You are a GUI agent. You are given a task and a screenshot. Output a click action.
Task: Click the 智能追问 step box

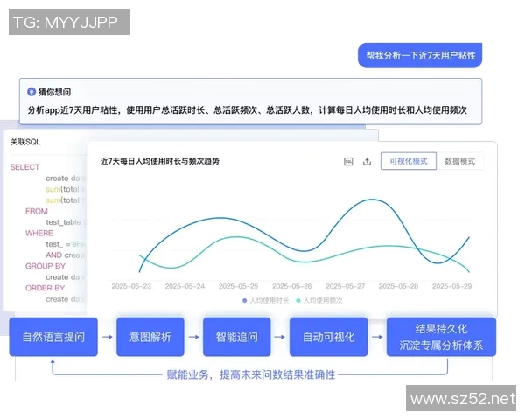237,337
